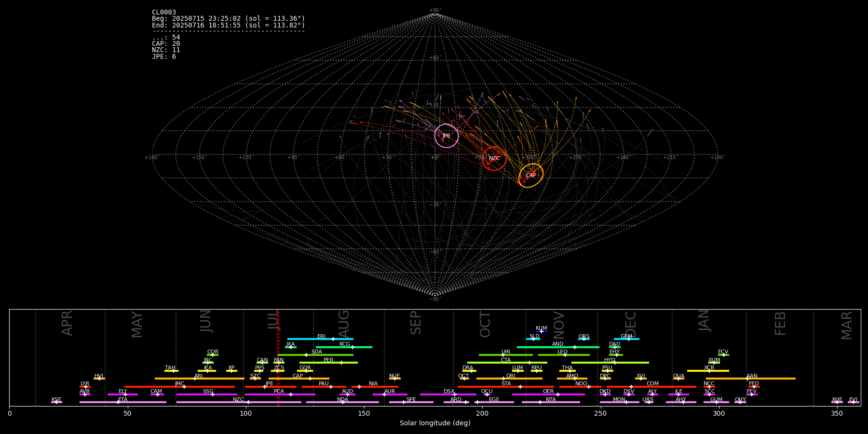This screenshot has height=434, width=868.
Task: Click the COR shower marker
Action: [213, 355]
